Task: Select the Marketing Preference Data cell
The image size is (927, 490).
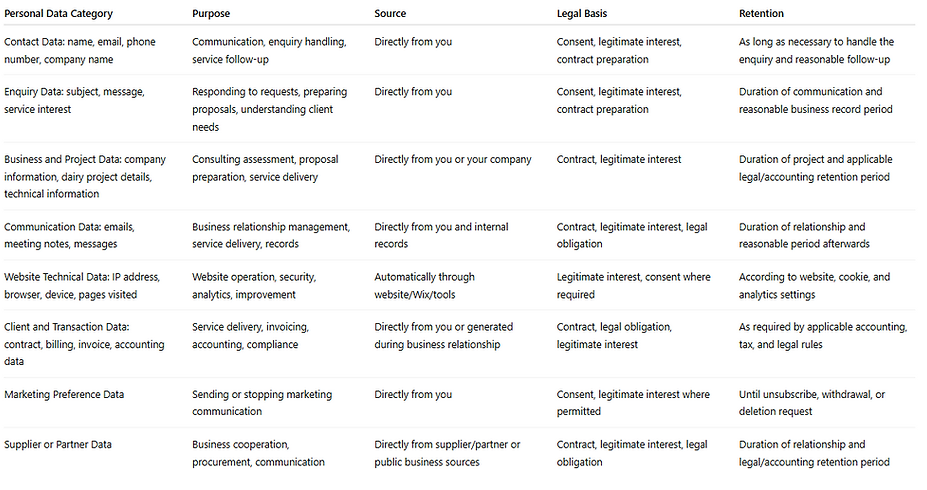Action: [64, 394]
